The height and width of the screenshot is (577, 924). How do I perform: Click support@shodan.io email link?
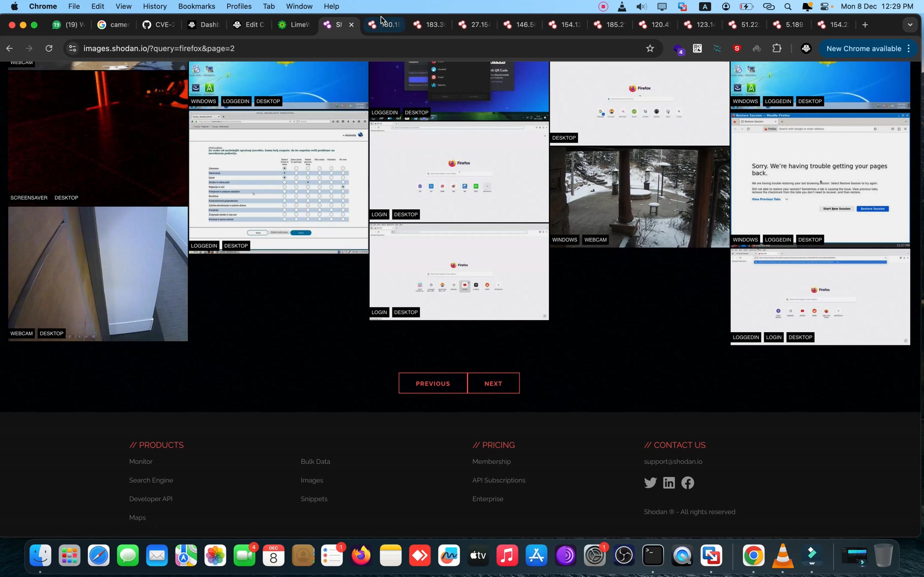[673, 462]
